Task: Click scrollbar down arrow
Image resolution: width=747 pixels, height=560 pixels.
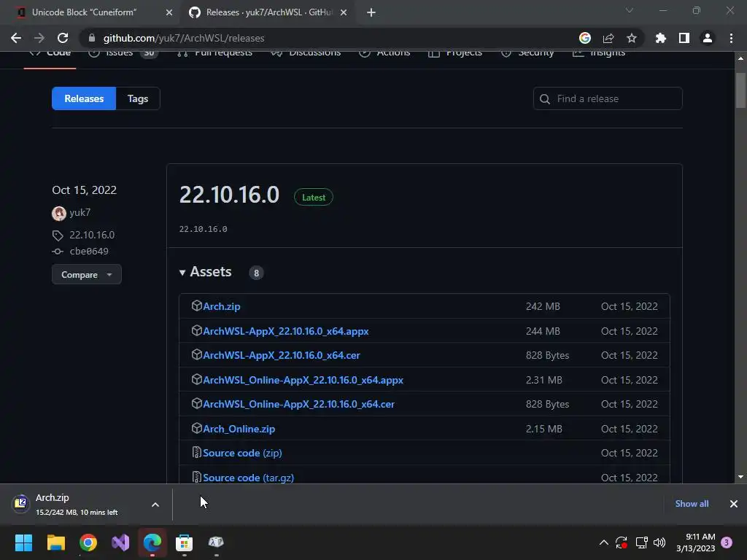Action: point(740,477)
